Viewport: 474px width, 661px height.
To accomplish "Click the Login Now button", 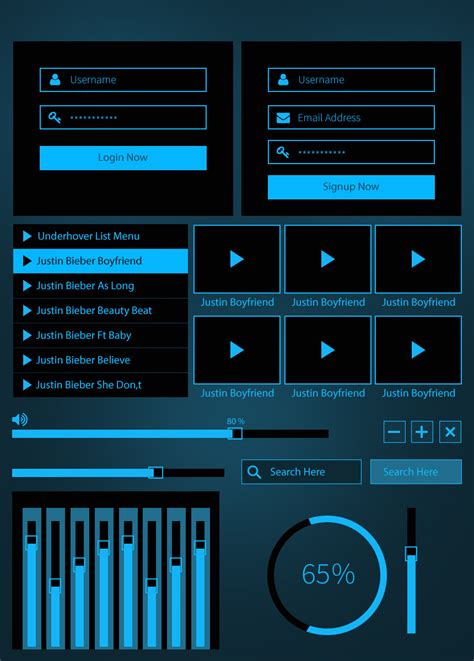I will 123,158.
